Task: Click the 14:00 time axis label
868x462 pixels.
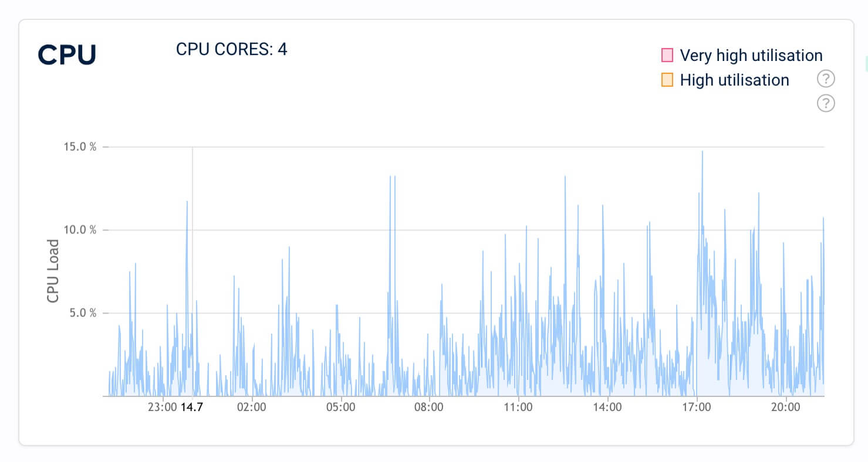Action: 607,407
